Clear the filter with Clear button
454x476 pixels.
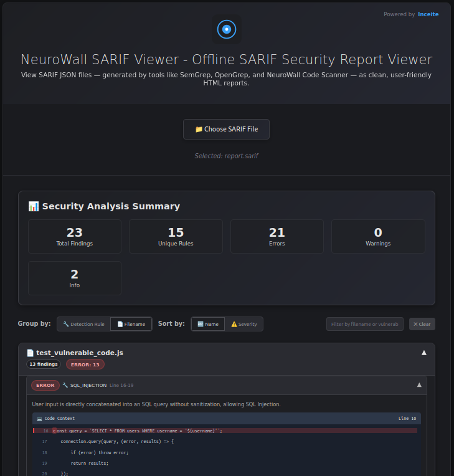[x=422, y=324]
